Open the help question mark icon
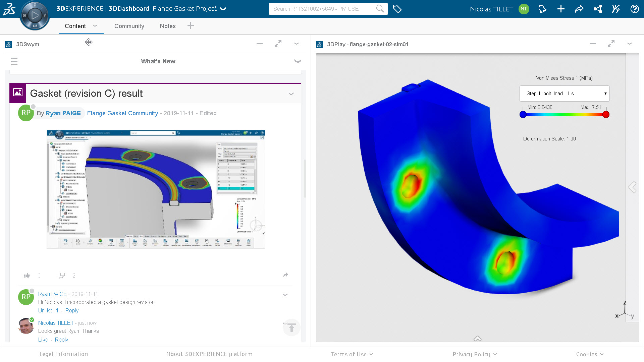 click(635, 9)
